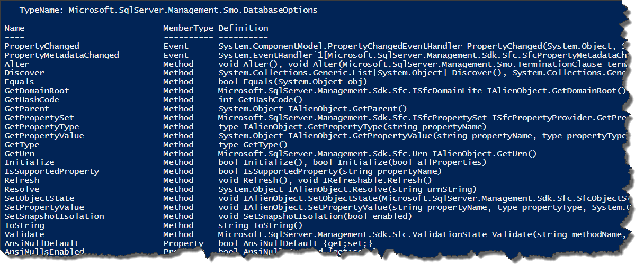This screenshot has height=271, width=644.
Task: Click the GetUrn method name
Action: pyautogui.click(x=20, y=154)
